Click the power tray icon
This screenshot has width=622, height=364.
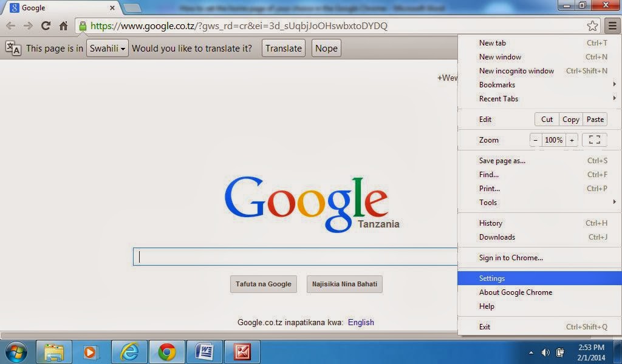click(560, 352)
